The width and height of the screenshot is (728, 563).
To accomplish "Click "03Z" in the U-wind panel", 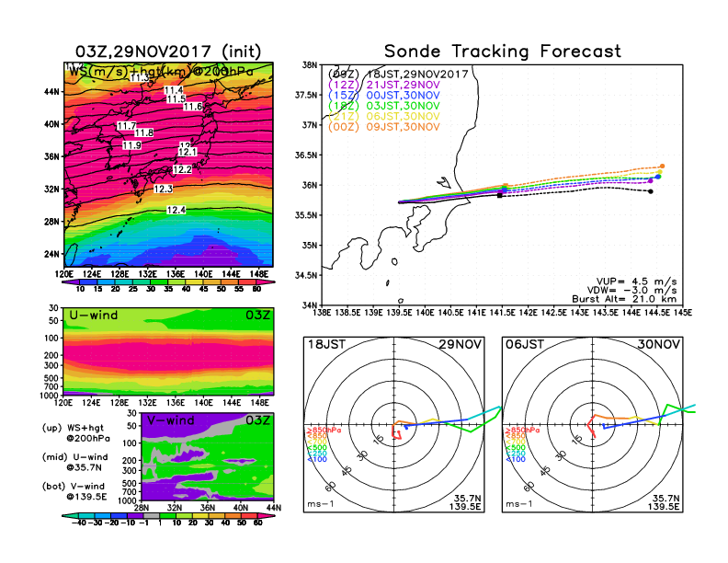I will [257, 316].
